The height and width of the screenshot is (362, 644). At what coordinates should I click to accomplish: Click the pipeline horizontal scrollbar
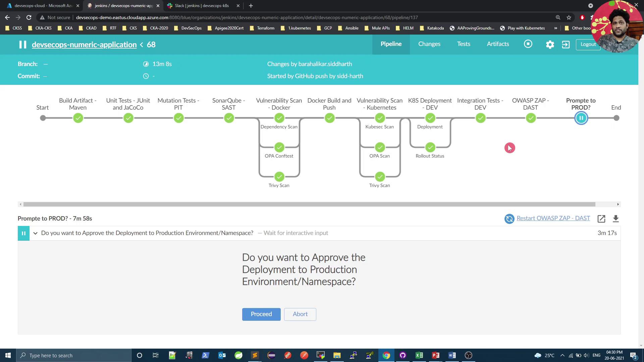point(309,204)
